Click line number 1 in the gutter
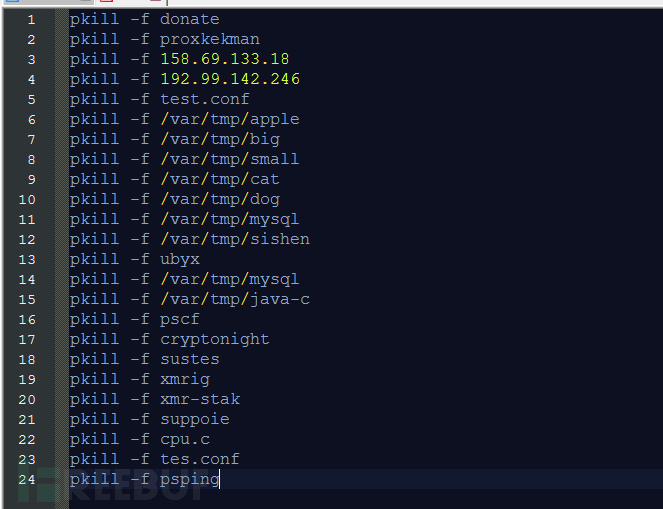The width and height of the screenshot is (663, 509). pyautogui.click(x=31, y=19)
